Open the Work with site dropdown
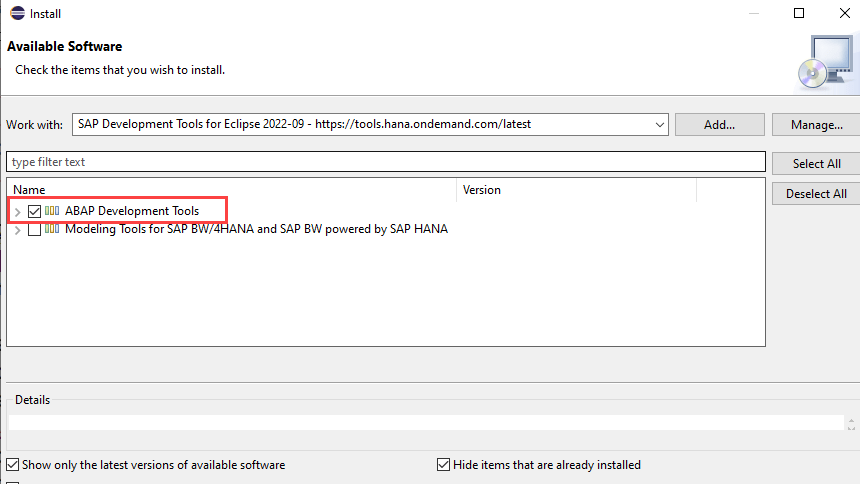Image resolution: width=860 pixels, height=484 pixels. [659, 125]
